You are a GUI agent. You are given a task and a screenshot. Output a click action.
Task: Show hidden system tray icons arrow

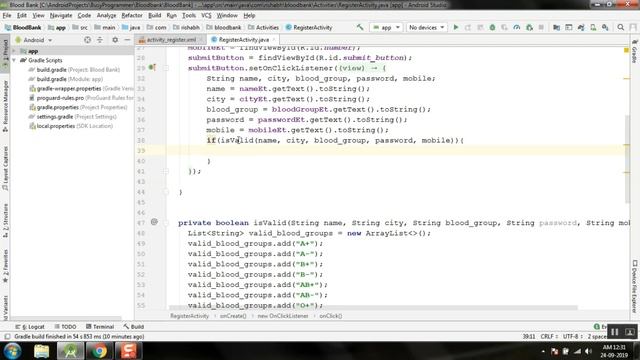pyautogui.click(x=543, y=351)
